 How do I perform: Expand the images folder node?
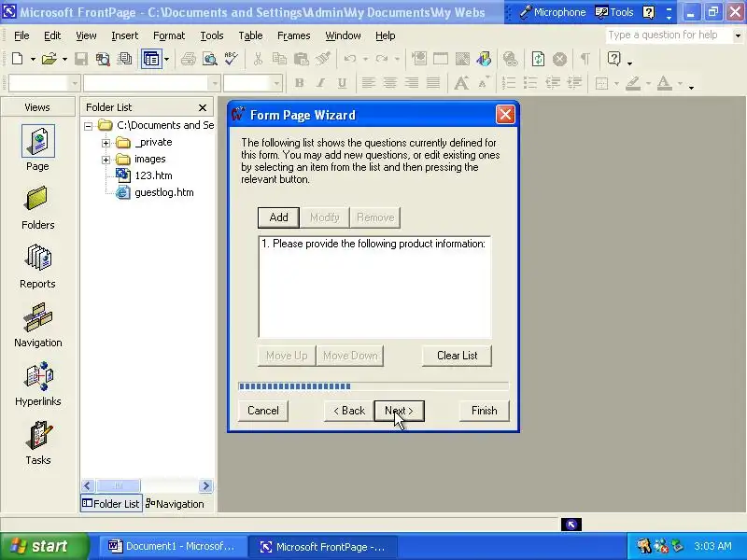106,160
